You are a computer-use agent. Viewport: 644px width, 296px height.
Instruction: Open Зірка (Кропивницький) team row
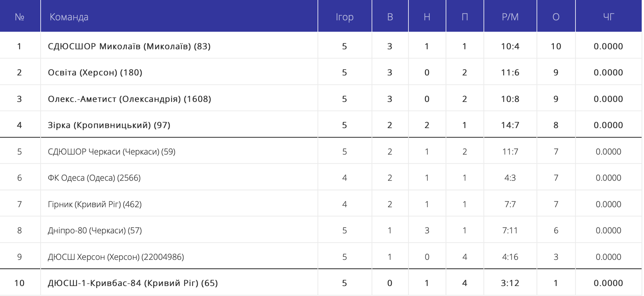(109, 125)
